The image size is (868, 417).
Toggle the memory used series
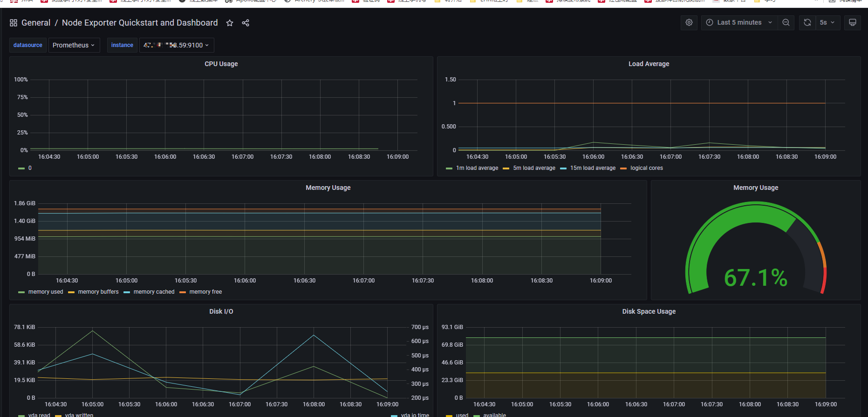(46, 292)
